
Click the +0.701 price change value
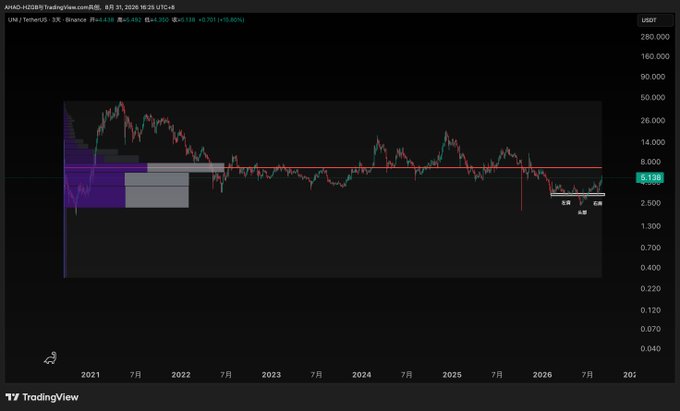point(208,20)
